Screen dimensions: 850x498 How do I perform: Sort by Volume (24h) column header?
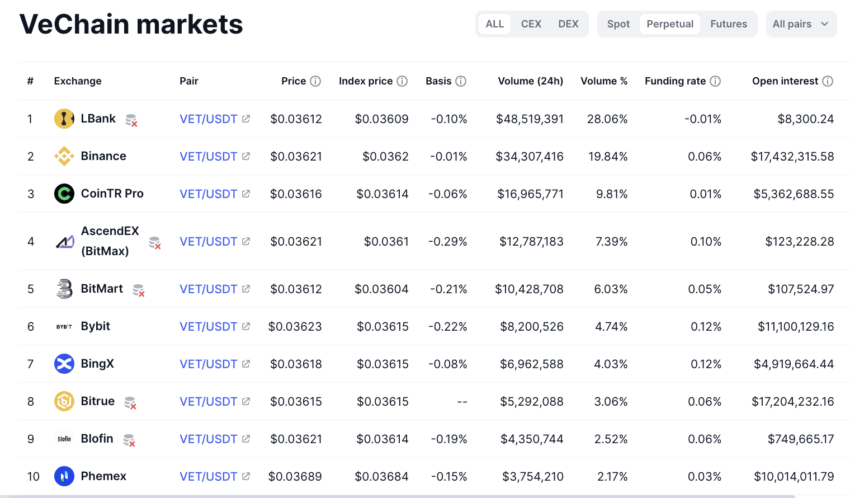click(x=530, y=81)
